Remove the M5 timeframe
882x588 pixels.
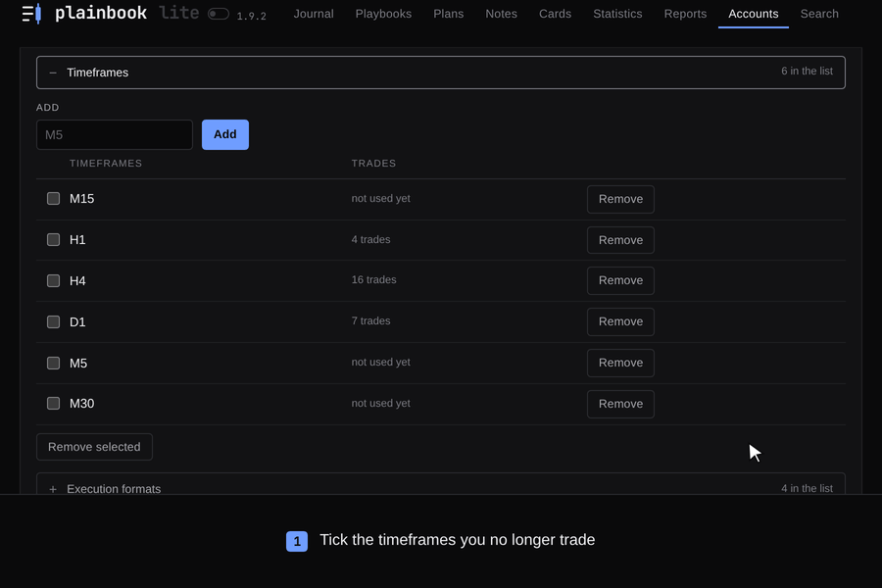tap(620, 363)
